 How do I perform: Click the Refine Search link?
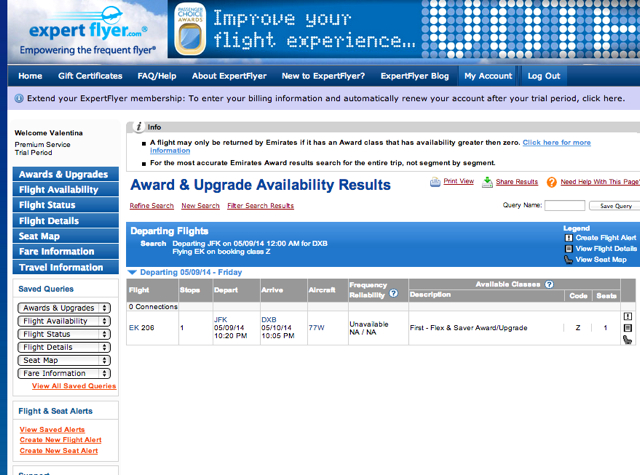tap(152, 206)
